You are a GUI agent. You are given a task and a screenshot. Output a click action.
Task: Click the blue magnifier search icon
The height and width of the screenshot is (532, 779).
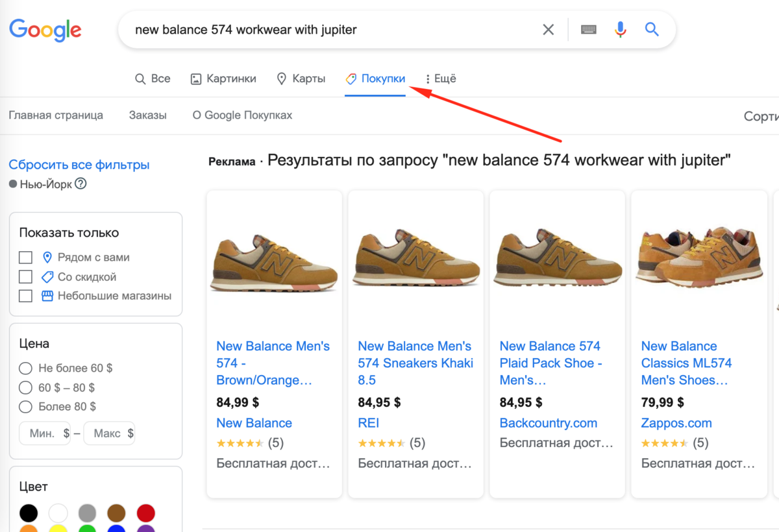tap(652, 29)
